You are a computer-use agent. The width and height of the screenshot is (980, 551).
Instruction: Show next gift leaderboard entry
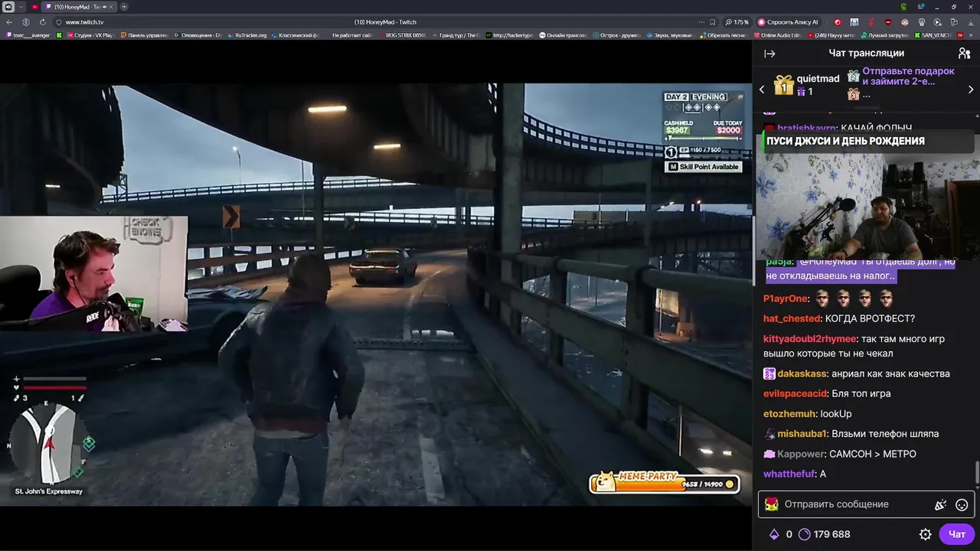(x=971, y=90)
